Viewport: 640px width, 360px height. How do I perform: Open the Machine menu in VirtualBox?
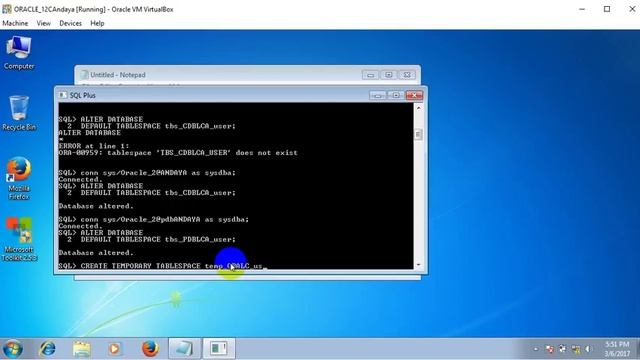coord(15,23)
